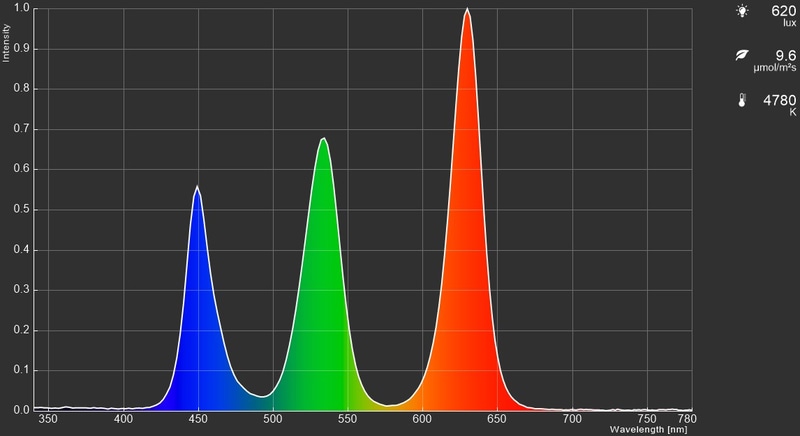The image size is (800, 436).
Task: Click the 0.9 intensity axis tick
Action: click(21, 49)
